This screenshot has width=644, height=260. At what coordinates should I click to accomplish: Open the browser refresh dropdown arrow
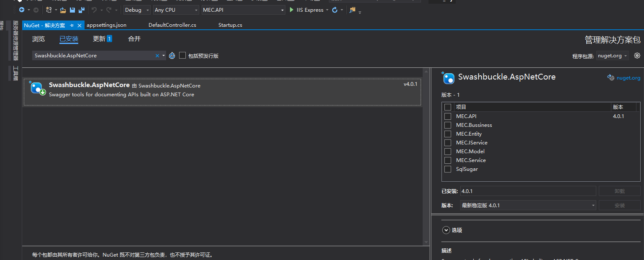pos(341,10)
